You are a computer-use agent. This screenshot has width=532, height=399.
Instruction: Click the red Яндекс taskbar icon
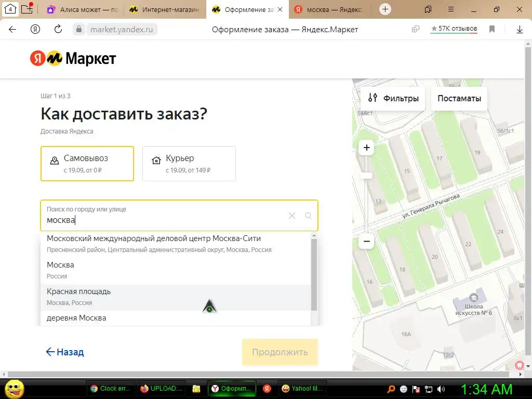(x=267, y=389)
